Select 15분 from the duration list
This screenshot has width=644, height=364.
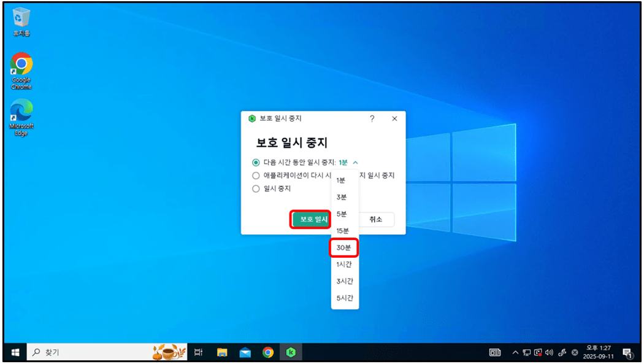pyautogui.click(x=343, y=231)
